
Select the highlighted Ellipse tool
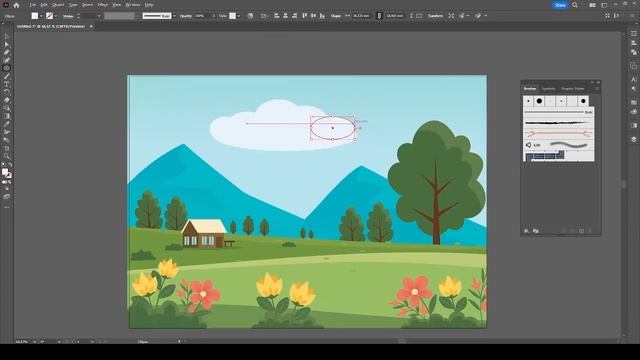pyautogui.click(x=7, y=68)
